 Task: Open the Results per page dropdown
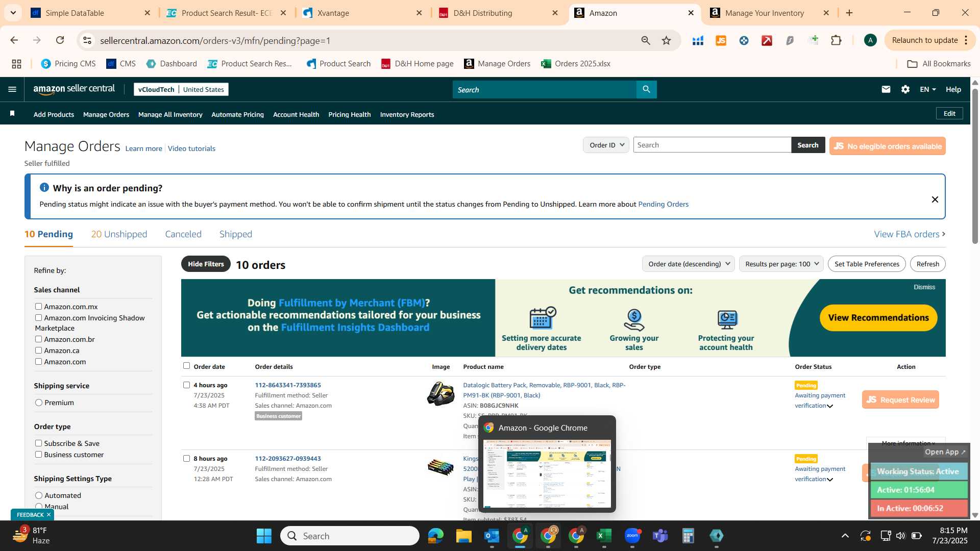[x=781, y=264]
